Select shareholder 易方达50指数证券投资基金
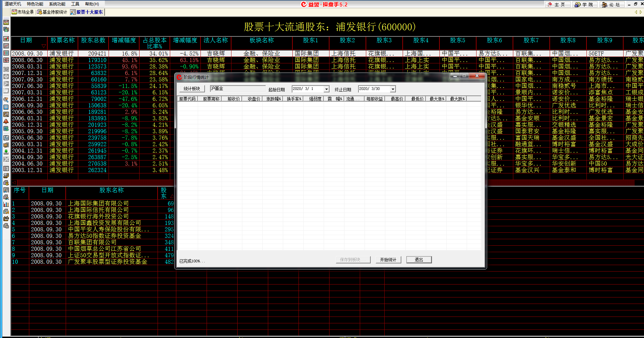Screen dimensions: 644x338 [x=104, y=236]
